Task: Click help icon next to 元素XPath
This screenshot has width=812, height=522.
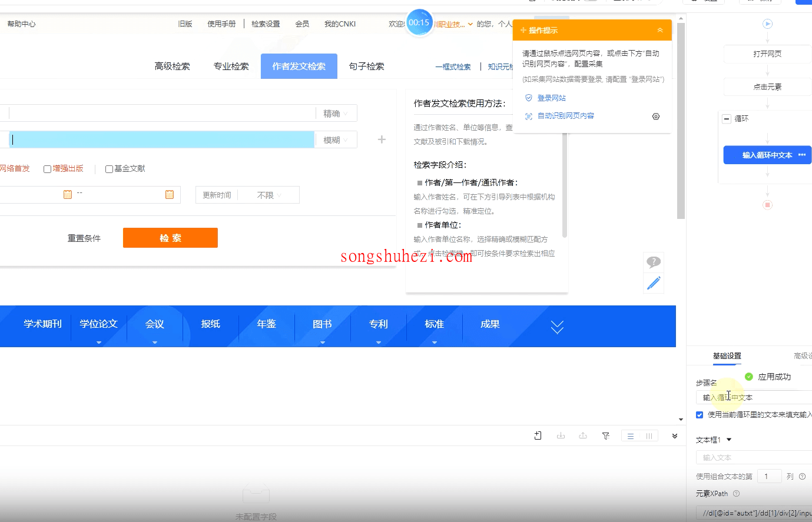Action: pos(736,494)
